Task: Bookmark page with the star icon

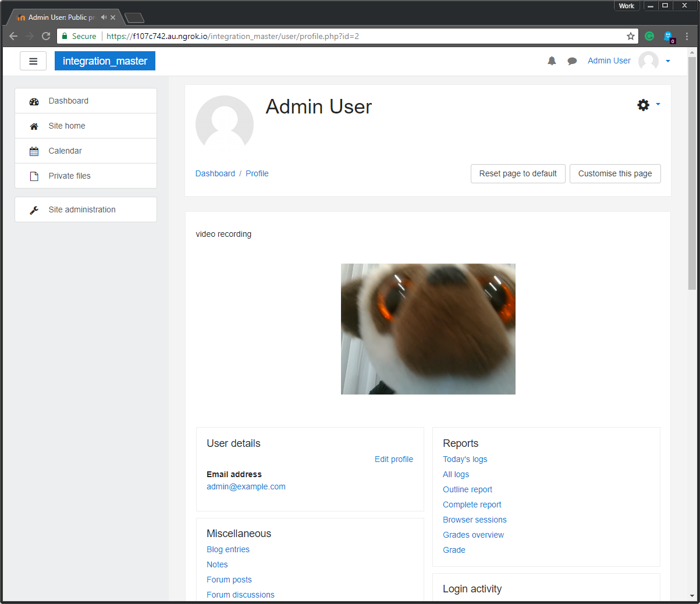Action: pyautogui.click(x=631, y=36)
